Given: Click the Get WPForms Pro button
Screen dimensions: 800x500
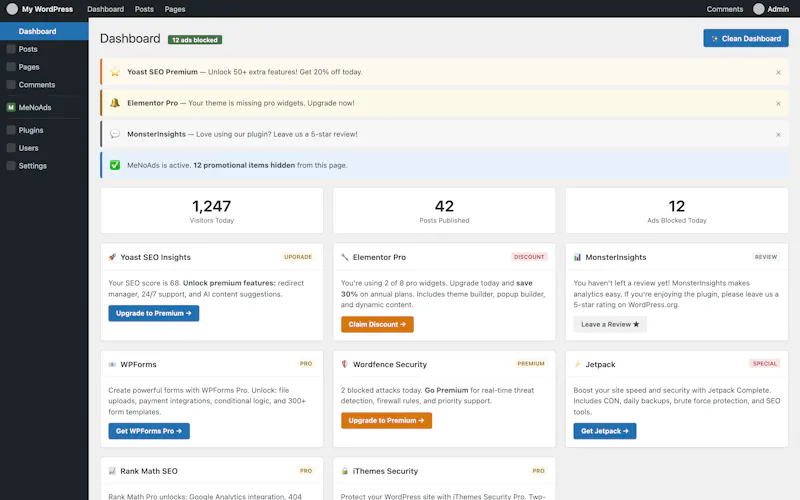Looking at the screenshot, I should pyautogui.click(x=149, y=431).
